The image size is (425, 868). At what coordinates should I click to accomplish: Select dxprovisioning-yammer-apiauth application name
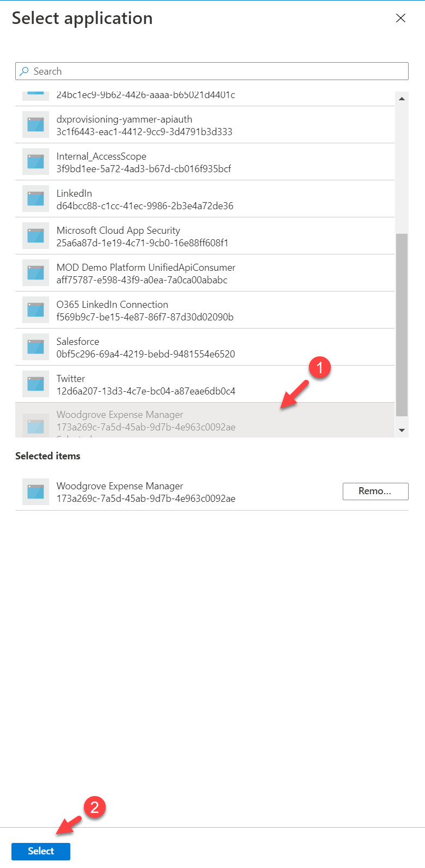(124, 119)
